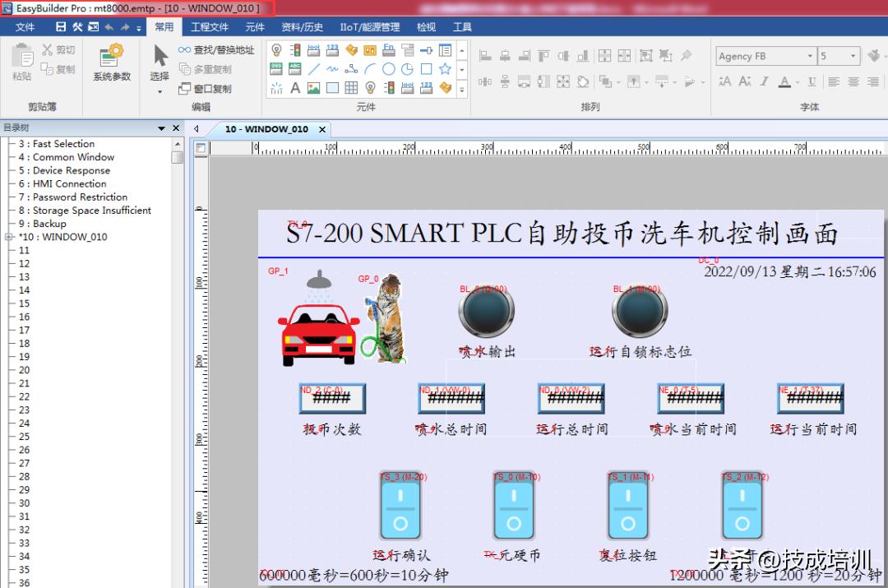Screen dimensions: 888x588
Task: Apply italic formatting from the font group
Action: [764, 81]
